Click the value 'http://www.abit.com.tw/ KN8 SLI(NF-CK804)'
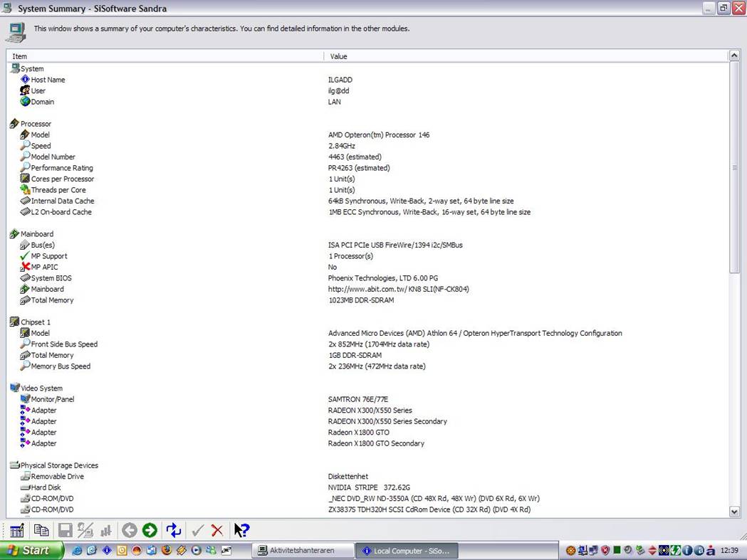The image size is (747, 560). (x=398, y=289)
